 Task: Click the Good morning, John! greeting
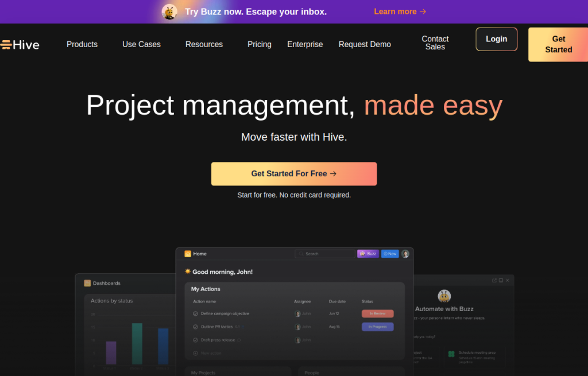pyautogui.click(x=222, y=272)
